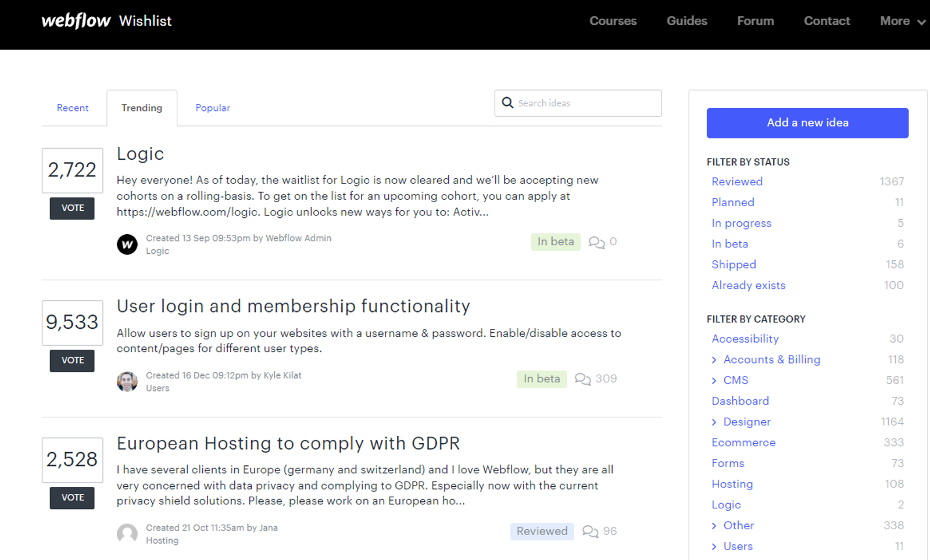Open Guides in the top navigation

pos(687,21)
